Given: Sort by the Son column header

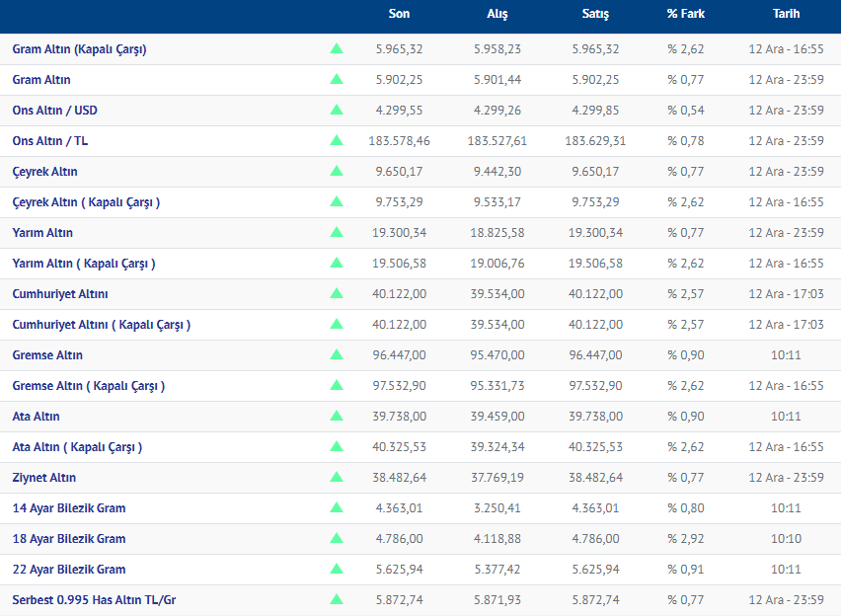Looking at the screenshot, I should point(399,15).
